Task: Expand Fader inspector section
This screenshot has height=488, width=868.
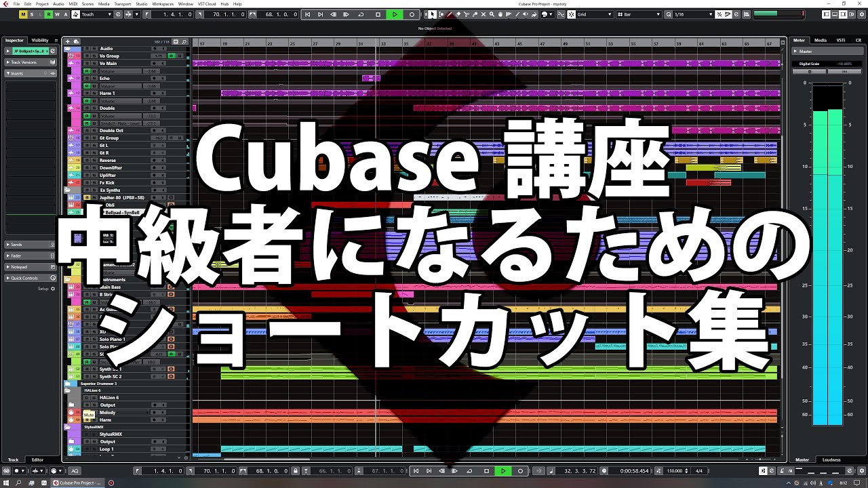Action: tap(31, 256)
